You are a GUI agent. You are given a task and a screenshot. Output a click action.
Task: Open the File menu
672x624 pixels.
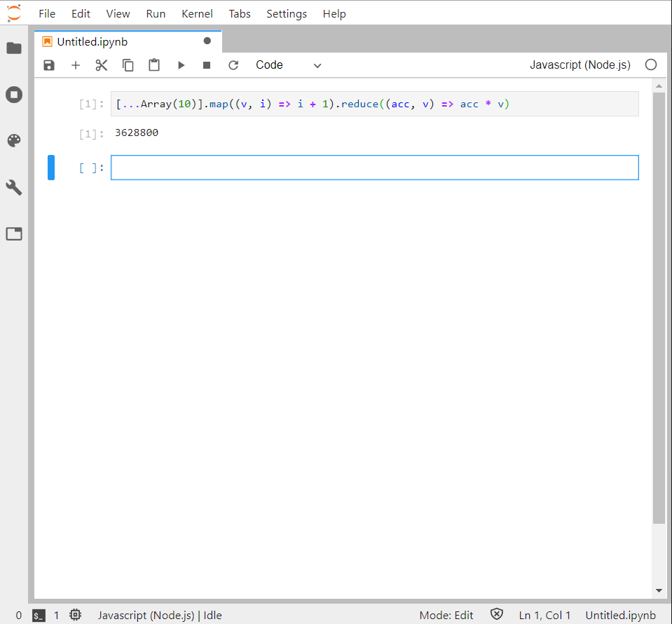click(47, 14)
